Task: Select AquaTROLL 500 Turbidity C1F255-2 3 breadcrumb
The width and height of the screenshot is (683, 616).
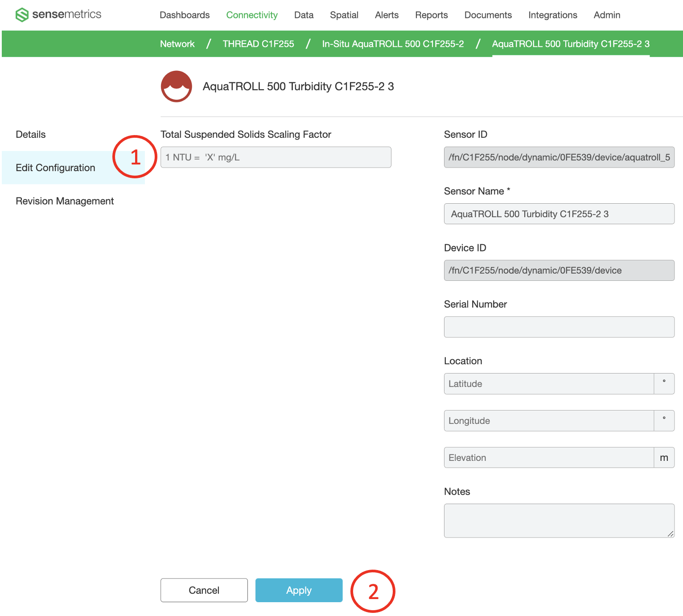Action: 571,44
